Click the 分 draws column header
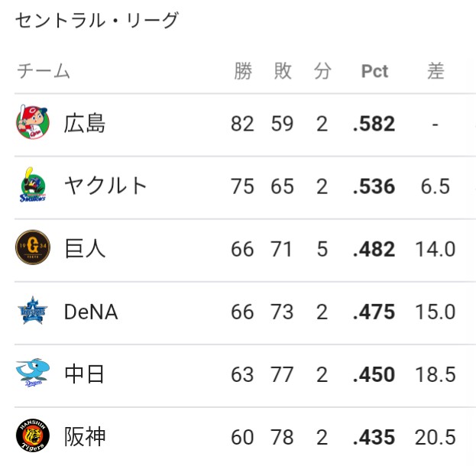The width and height of the screenshot is (476, 466). [x=322, y=71]
